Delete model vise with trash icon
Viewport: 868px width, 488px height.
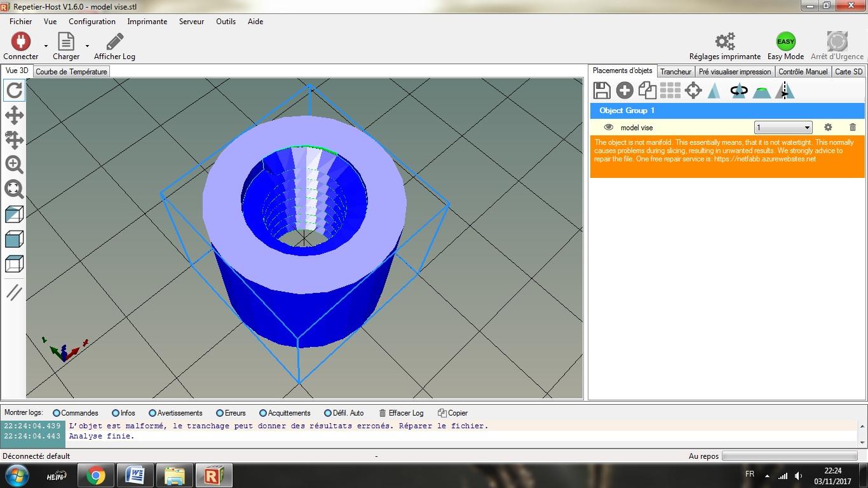click(x=853, y=128)
